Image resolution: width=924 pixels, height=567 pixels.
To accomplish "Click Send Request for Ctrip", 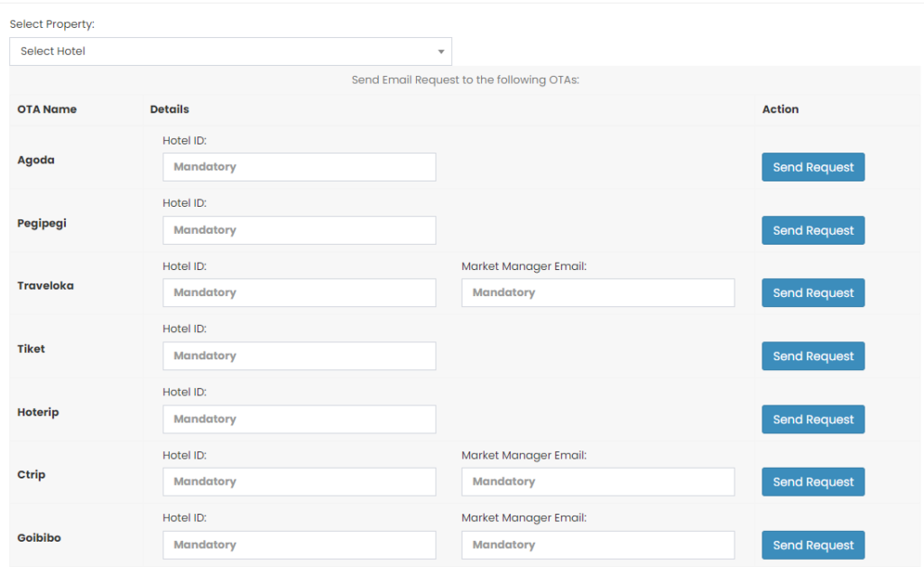I will [813, 482].
